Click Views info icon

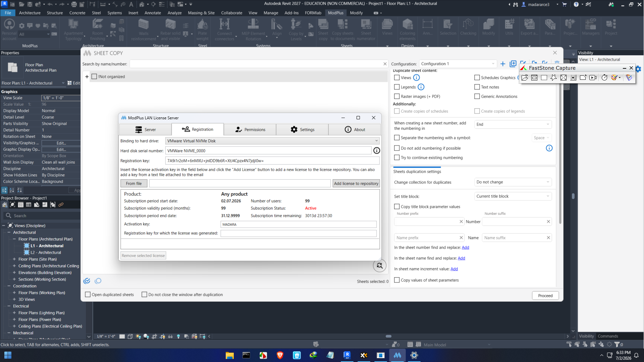click(416, 77)
